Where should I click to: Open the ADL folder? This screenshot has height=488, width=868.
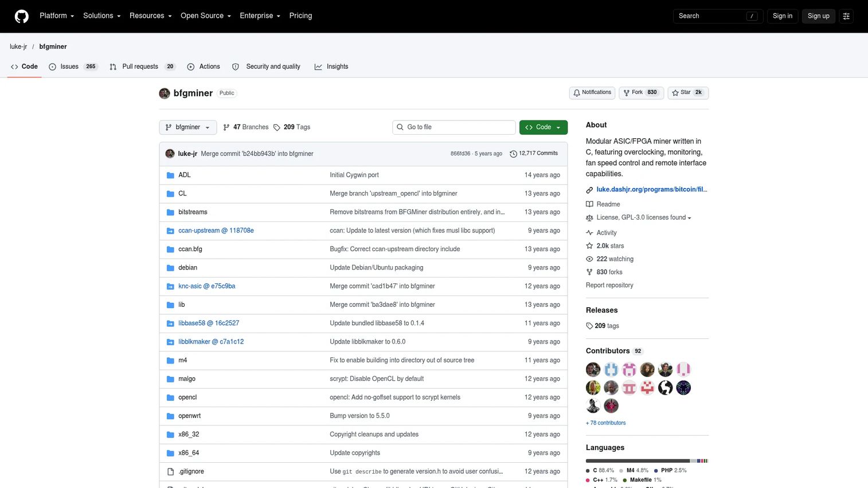[x=185, y=175]
